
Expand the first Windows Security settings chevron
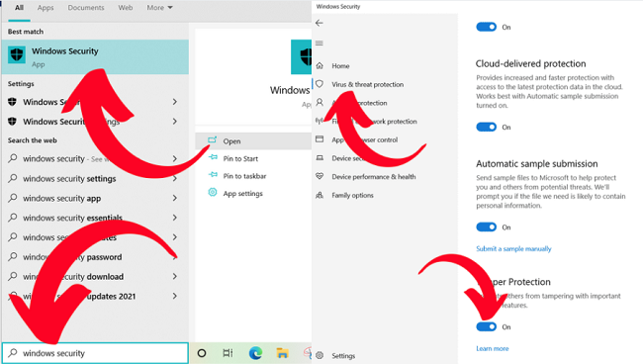pos(175,102)
